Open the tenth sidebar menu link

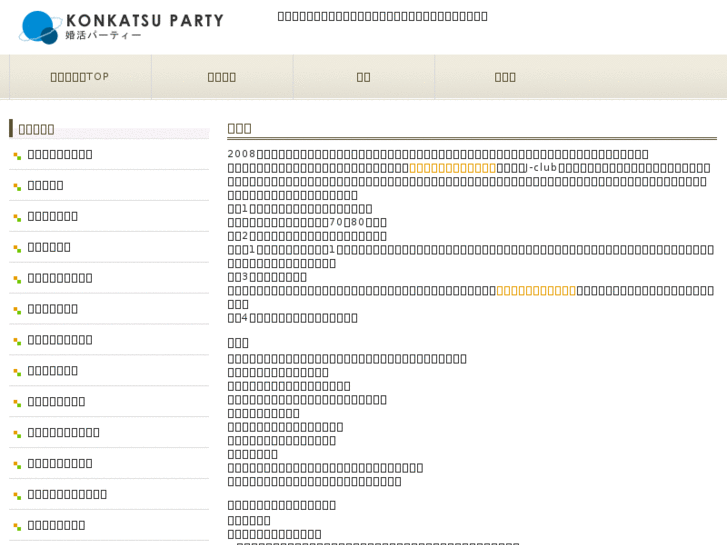[x=64, y=433]
